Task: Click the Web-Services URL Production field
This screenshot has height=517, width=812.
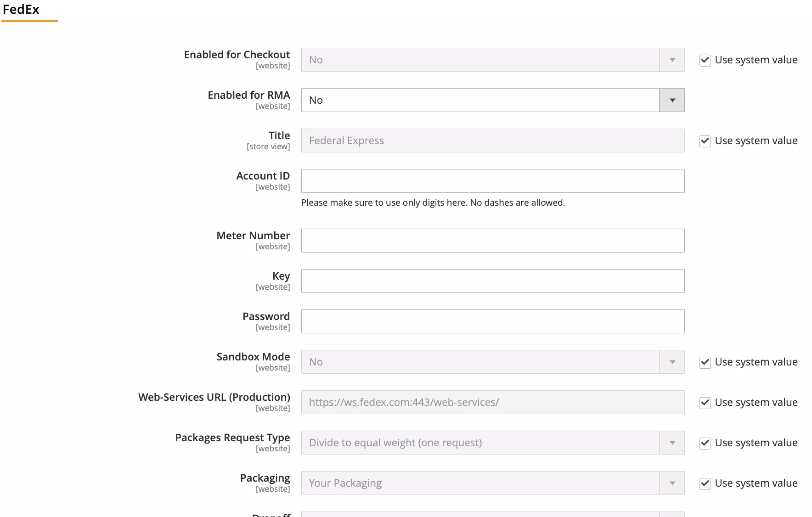Action: coord(492,402)
